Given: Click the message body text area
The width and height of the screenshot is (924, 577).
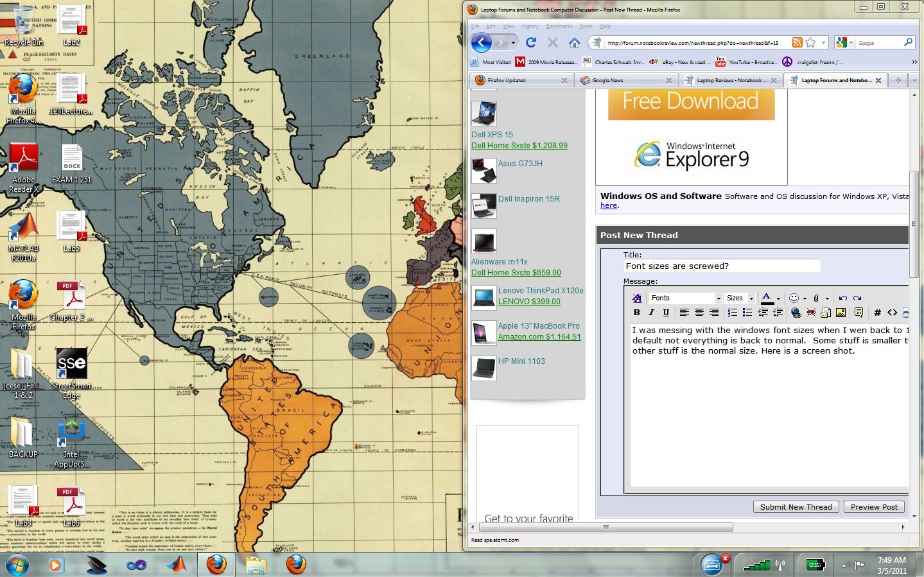Looking at the screenshot, I should [769, 404].
